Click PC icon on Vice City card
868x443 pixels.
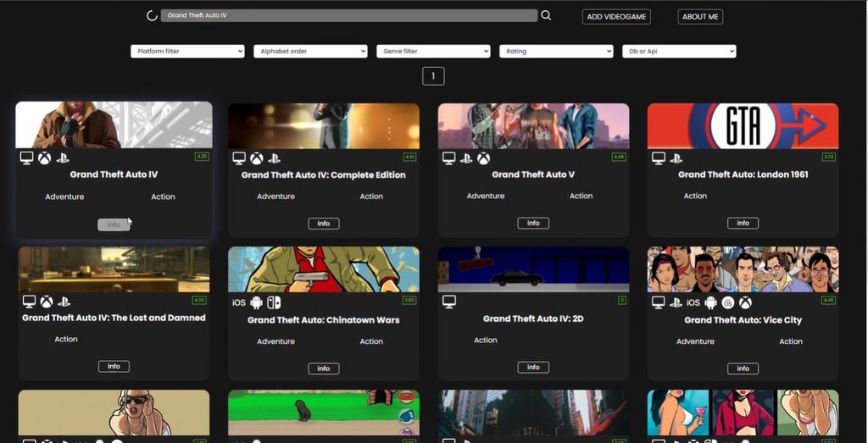click(658, 302)
